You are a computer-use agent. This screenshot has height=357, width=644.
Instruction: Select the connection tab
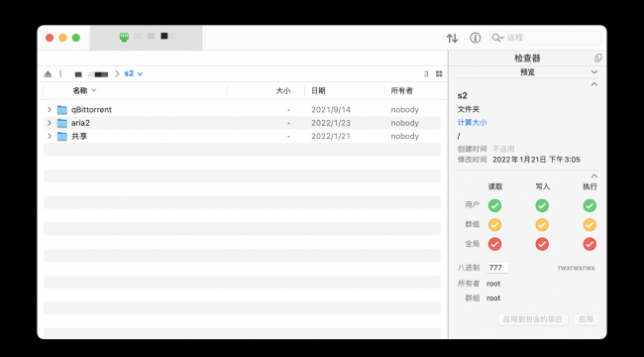[x=146, y=38]
